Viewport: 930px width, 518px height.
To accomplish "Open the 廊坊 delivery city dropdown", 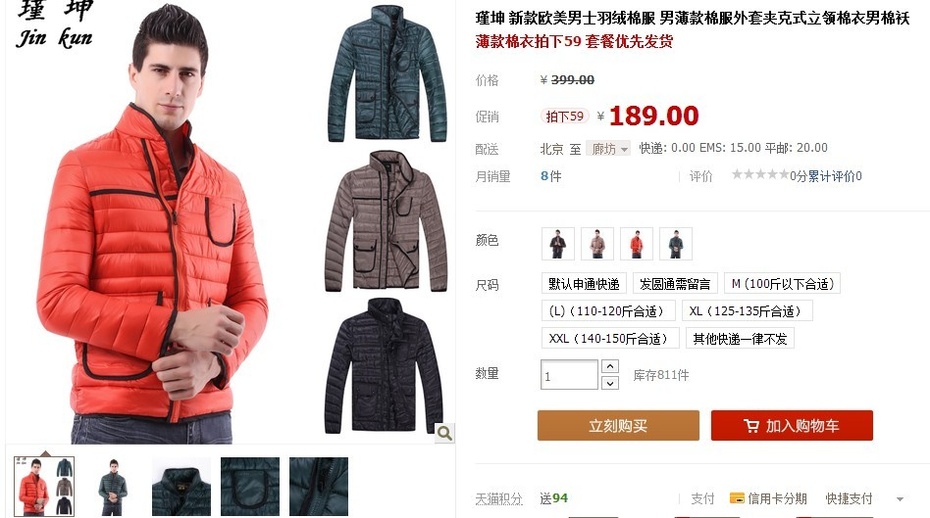I will 608,148.
